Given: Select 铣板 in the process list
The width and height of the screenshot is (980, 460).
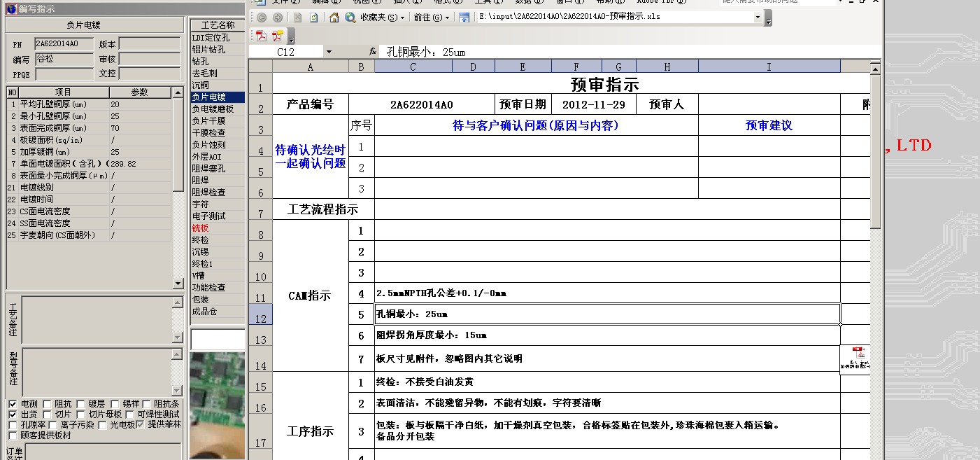Looking at the screenshot, I should tap(218, 228).
